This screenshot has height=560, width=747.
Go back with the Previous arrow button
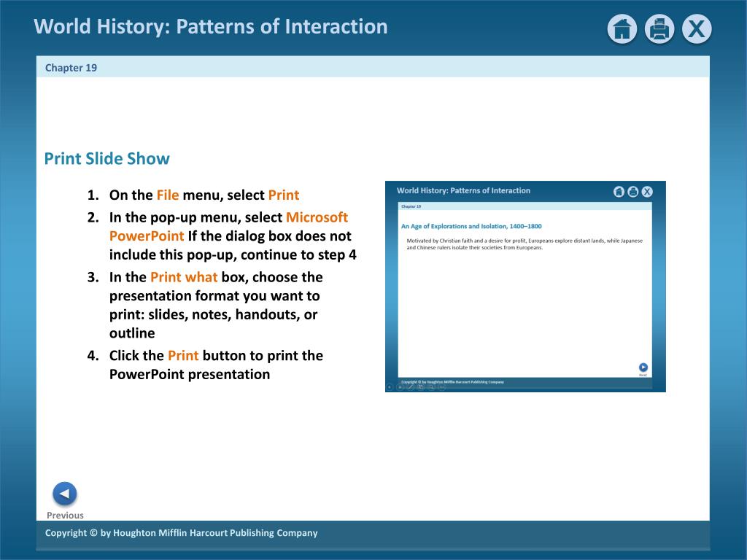(x=65, y=494)
